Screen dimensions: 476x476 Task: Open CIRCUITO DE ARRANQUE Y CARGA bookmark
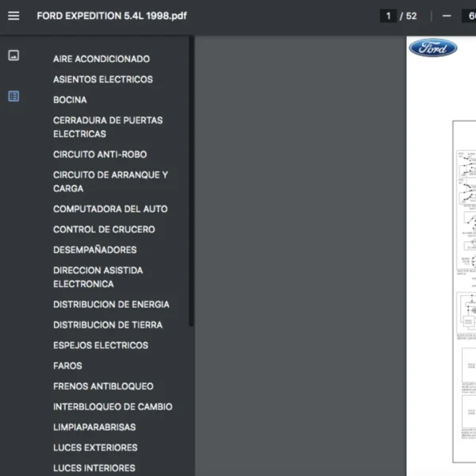coord(110,182)
